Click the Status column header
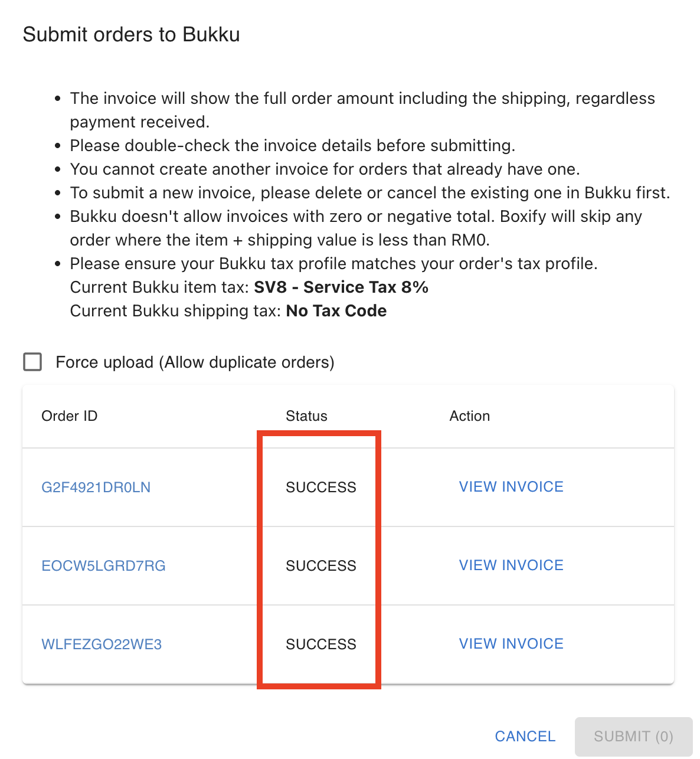700x759 pixels. (x=306, y=416)
